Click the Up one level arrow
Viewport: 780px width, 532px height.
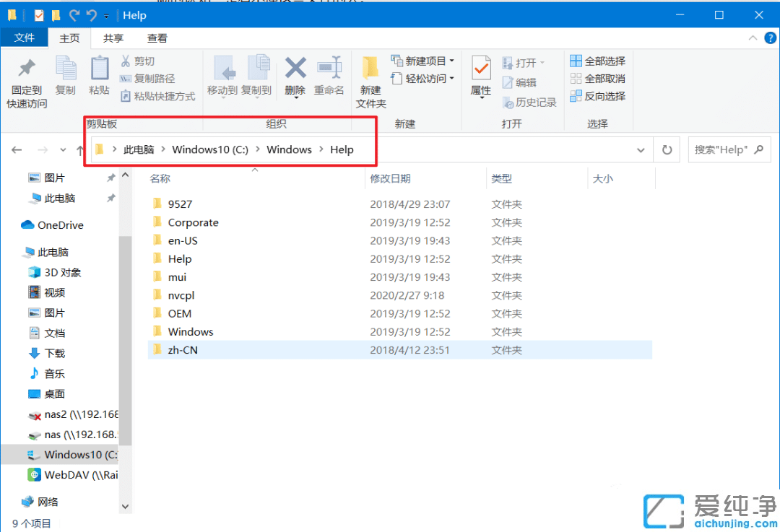click(79, 149)
